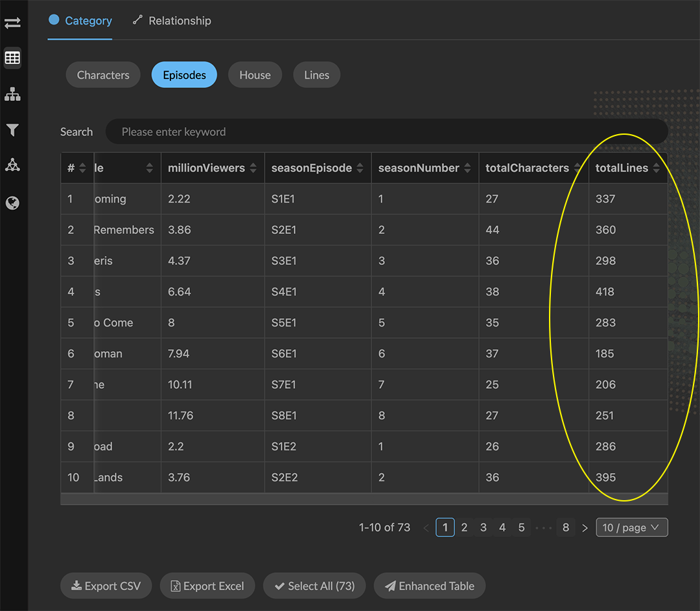
Task: Open the network graph icon in sidebar
Action: pyautogui.click(x=12, y=165)
